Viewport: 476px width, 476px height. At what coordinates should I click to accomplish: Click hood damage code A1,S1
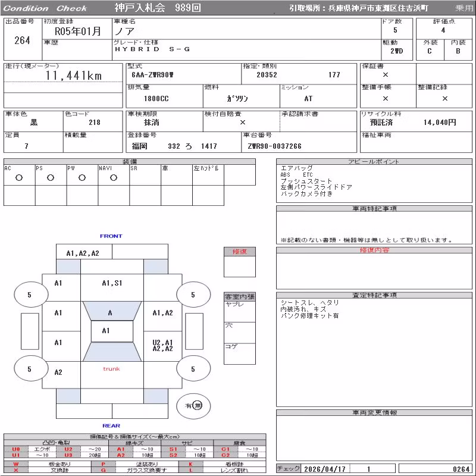point(112,283)
